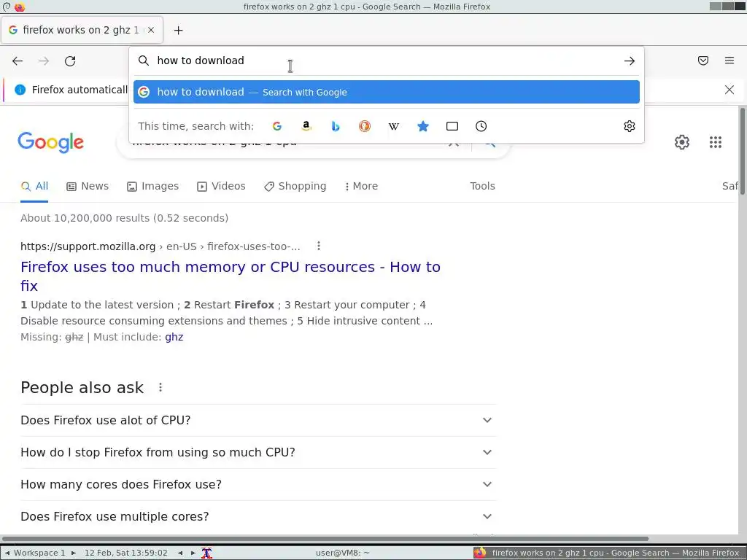The height and width of the screenshot is (560, 747).
Task: Switch to the News results tab
Action: [x=88, y=186]
